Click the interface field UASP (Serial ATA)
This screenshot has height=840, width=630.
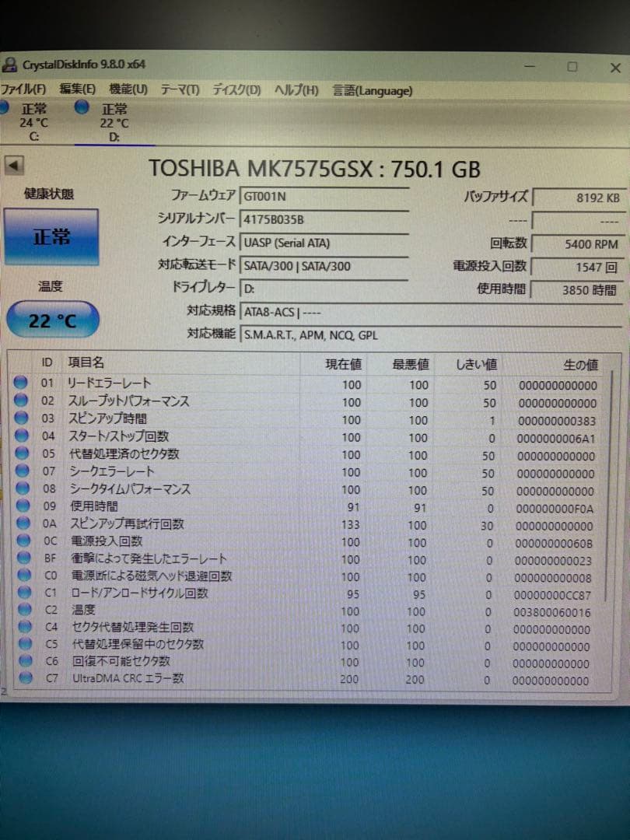324,243
